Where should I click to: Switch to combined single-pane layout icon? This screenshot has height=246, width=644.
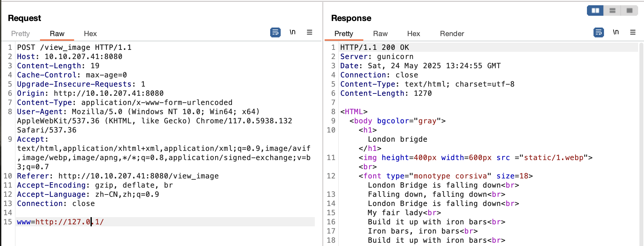pos(629,10)
